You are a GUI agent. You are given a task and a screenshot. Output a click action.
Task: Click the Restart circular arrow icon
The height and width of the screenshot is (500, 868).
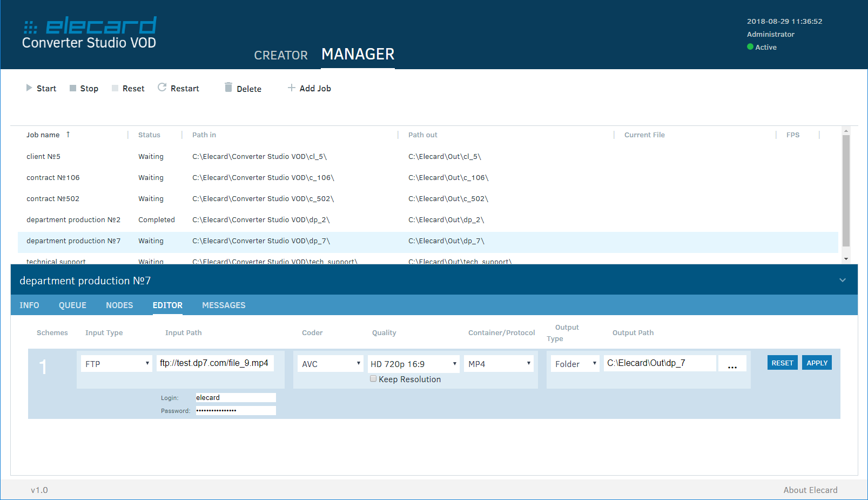(162, 88)
